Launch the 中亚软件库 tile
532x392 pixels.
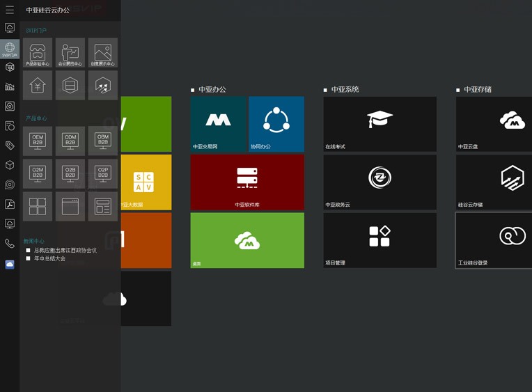[247, 182]
